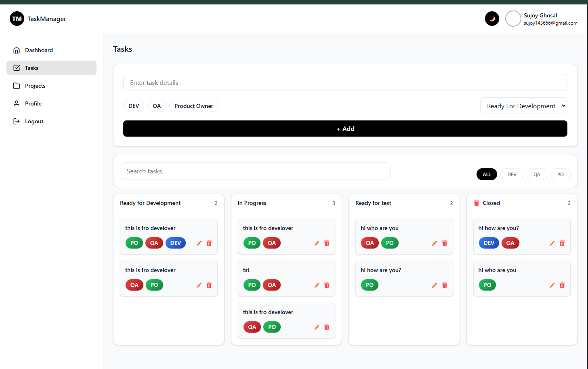
Task: Edit 'hi how are you?' task in Closed column
Action: (552, 243)
